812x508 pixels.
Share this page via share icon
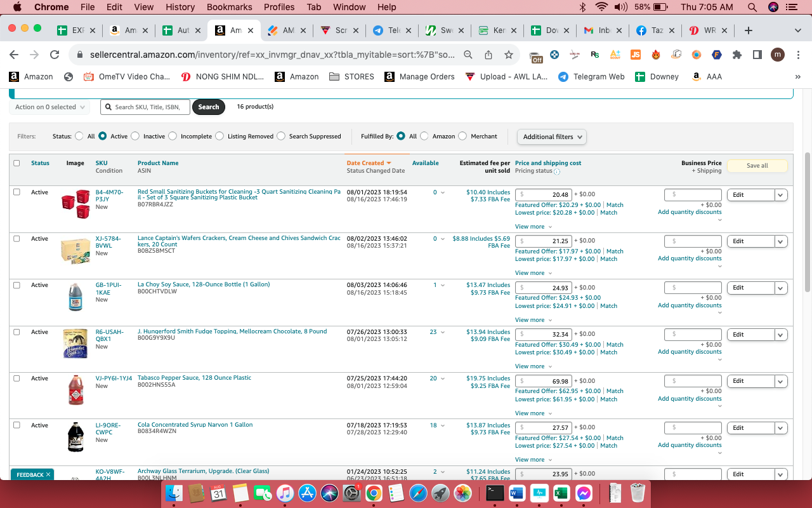488,55
